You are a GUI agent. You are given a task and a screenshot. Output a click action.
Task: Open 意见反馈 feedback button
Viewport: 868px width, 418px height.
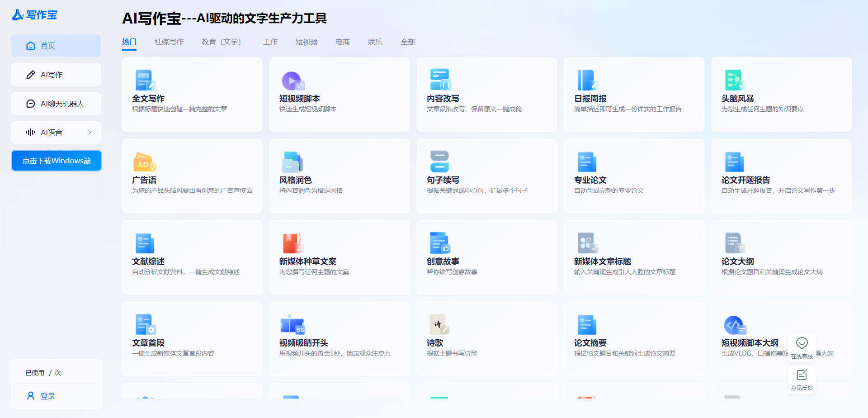(802, 380)
